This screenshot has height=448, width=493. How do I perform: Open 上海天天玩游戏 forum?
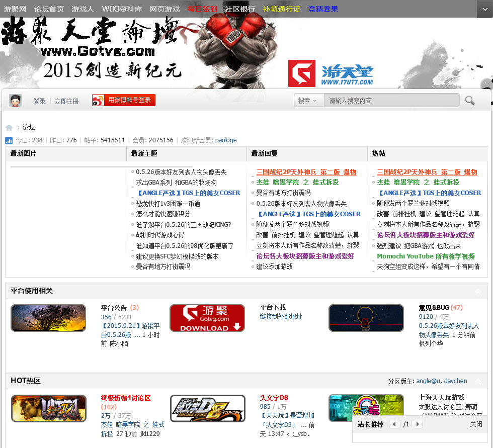(x=442, y=397)
